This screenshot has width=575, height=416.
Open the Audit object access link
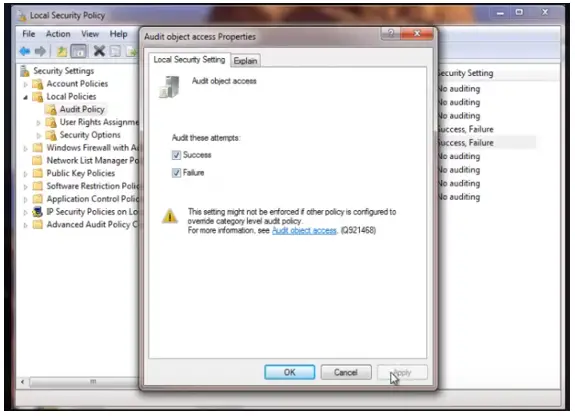[304, 231]
